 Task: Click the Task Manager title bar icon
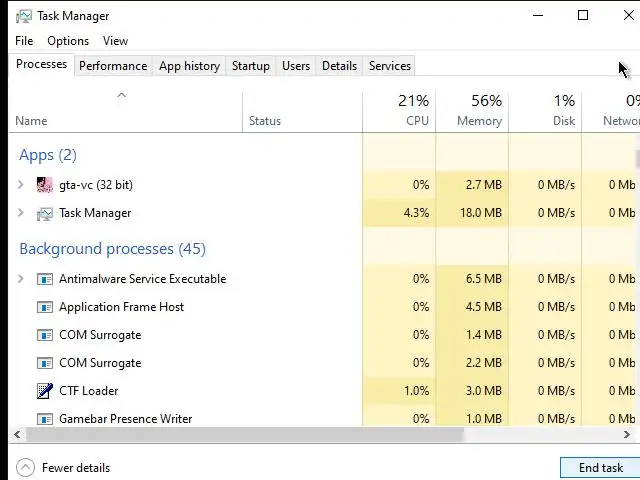(x=24, y=16)
